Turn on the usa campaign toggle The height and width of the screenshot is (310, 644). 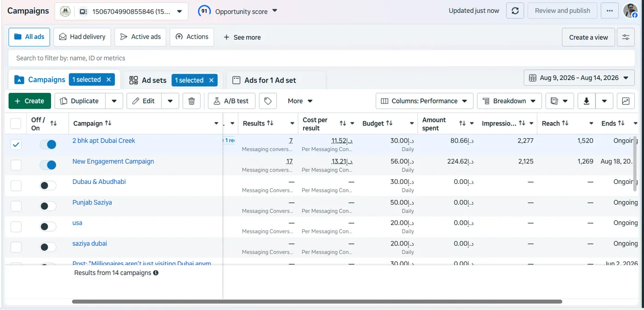[48, 227]
